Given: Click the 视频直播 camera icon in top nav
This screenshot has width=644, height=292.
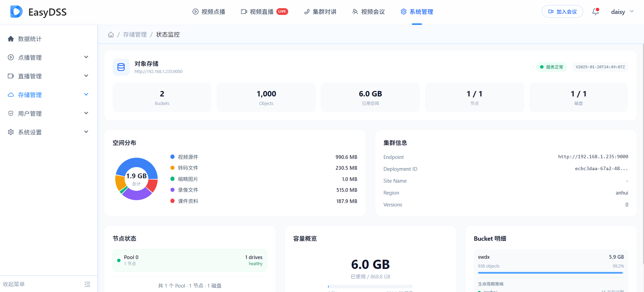Looking at the screenshot, I should 244,12.
